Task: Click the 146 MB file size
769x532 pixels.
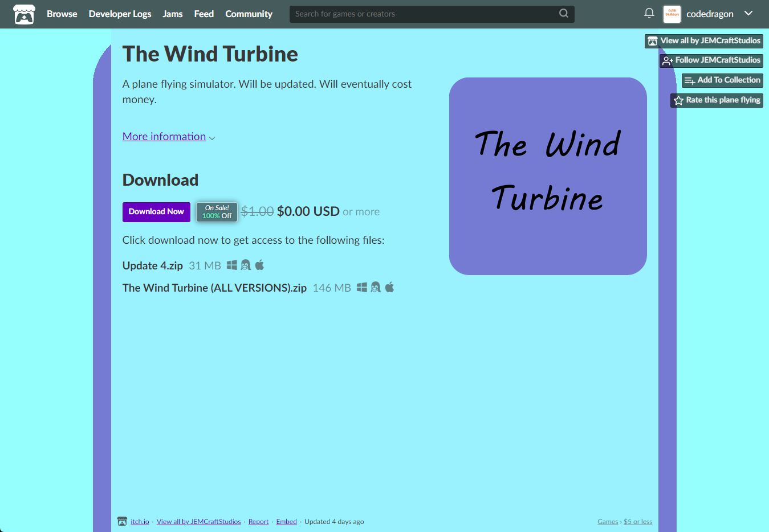Action: click(x=332, y=288)
